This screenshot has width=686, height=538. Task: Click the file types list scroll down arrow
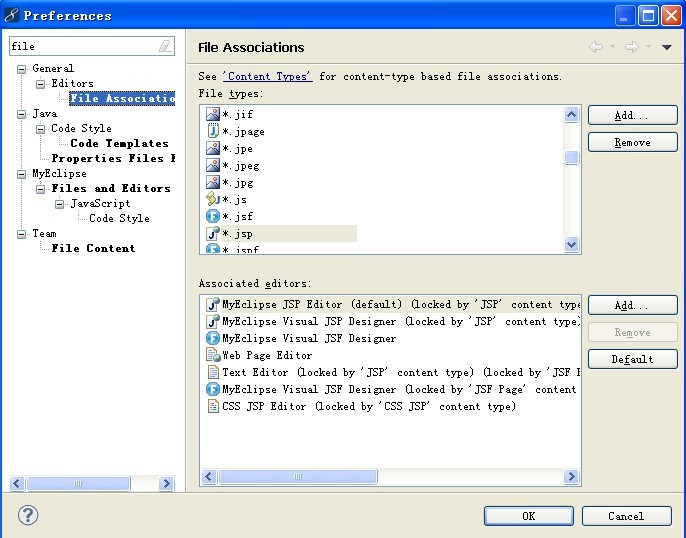coord(572,244)
